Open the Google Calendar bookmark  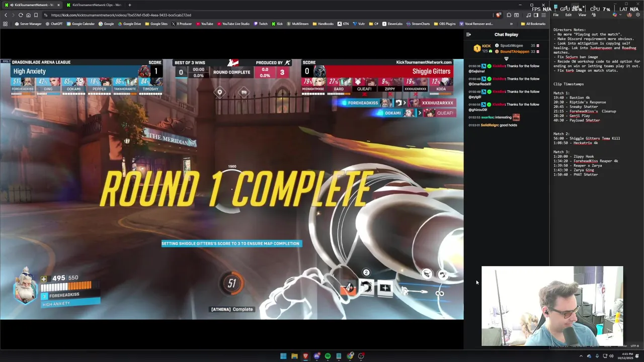82,24
